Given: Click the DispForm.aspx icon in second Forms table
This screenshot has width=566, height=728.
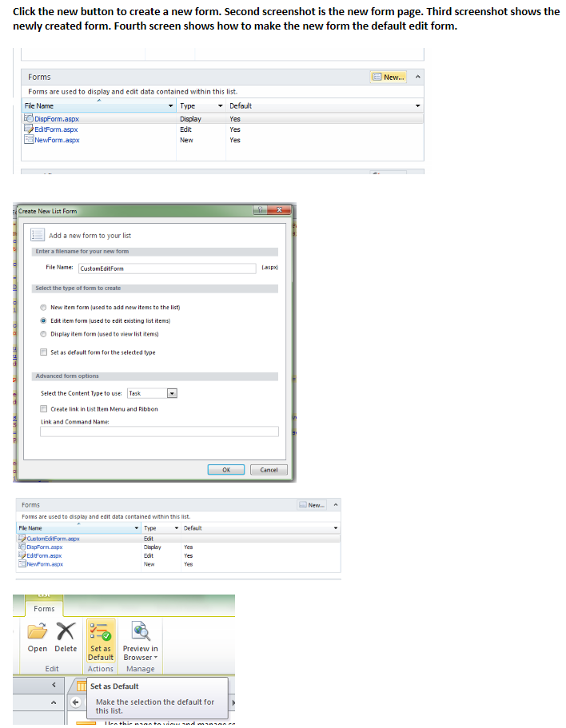Looking at the screenshot, I should coord(22,547).
